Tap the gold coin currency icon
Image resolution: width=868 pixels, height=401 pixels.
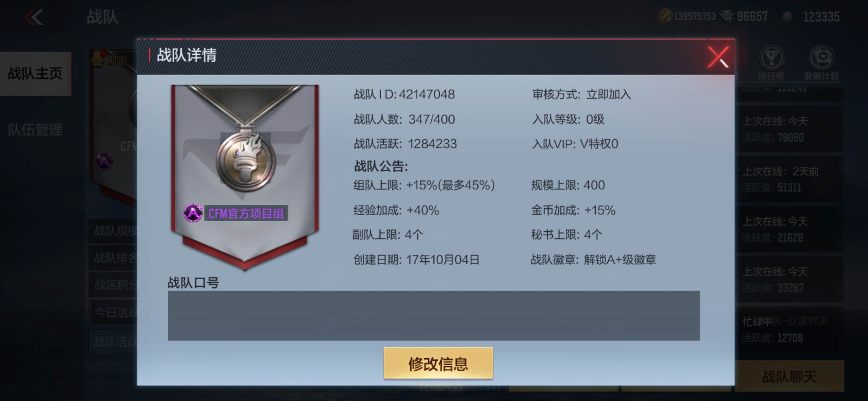click(665, 17)
